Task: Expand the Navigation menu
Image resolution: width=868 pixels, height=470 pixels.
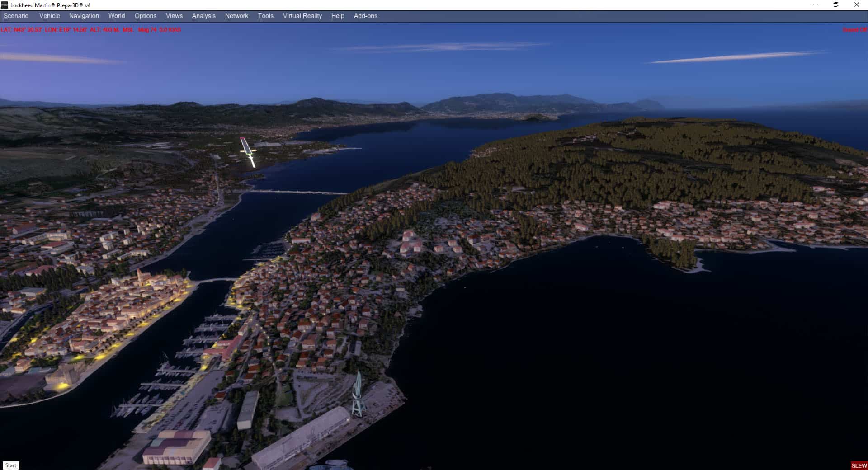Action: click(84, 16)
